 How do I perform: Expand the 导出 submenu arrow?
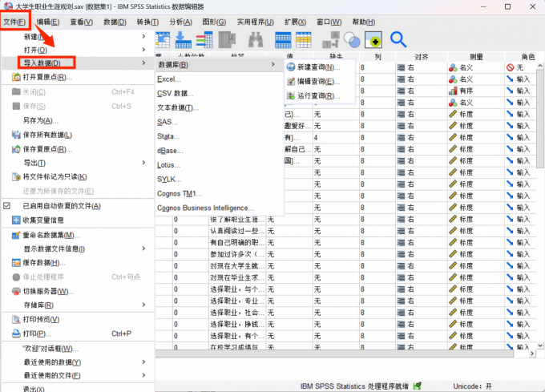coord(143,163)
